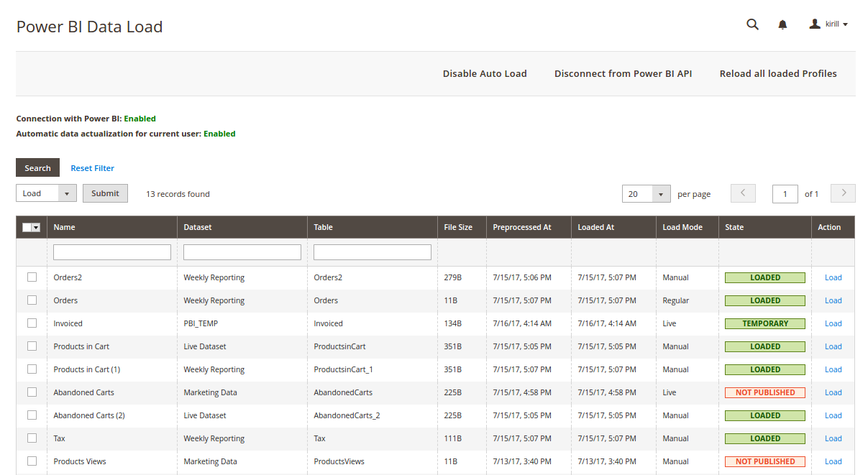Click the Load link for Tax
Viewport: 868px width, 475px height.
point(833,438)
